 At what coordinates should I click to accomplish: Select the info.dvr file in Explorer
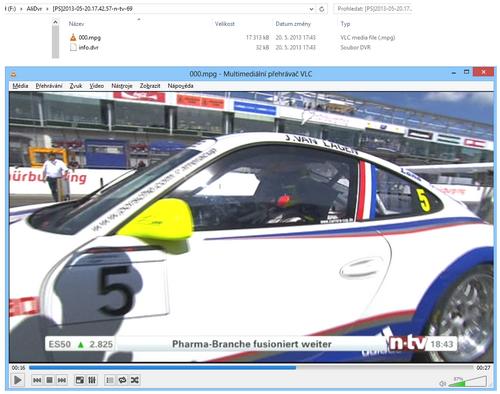[x=88, y=48]
